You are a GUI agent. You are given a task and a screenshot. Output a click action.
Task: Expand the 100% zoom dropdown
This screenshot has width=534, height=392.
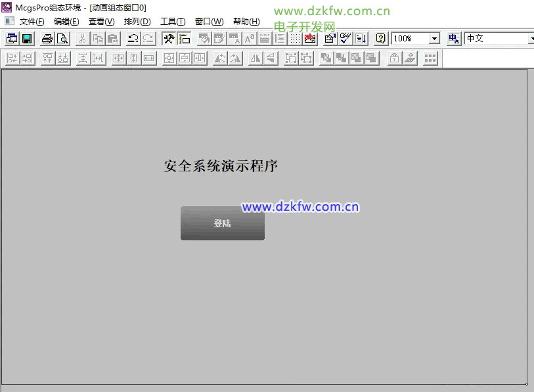click(x=434, y=39)
